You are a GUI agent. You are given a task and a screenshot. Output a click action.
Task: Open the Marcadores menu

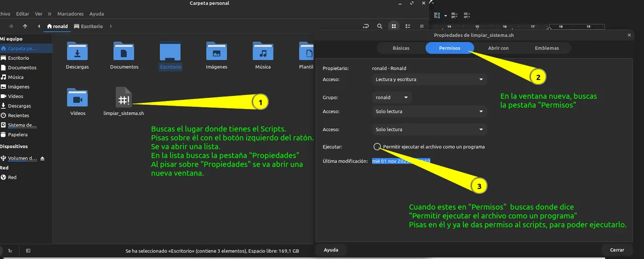pyautogui.click(x=70, y=14)
